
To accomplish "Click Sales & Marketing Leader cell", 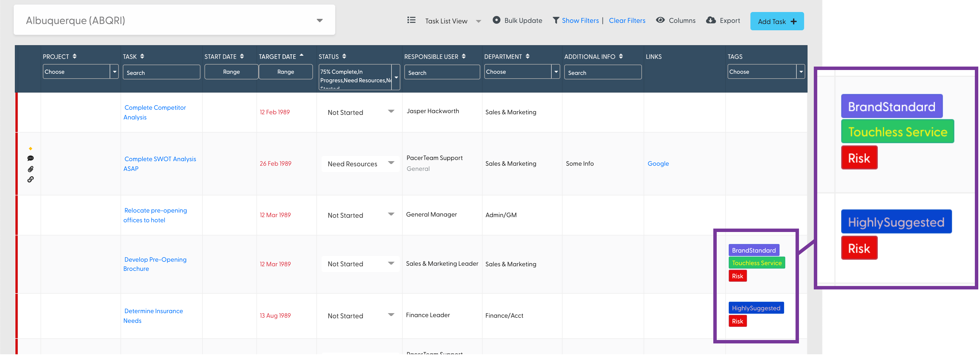I will pyautogui.click(x=442, y=263).
